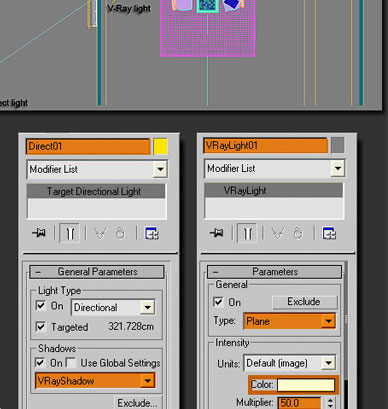The width and height of the screenshot is (388, 409).
Task: Toggle Show End Result in VRayLight01 panel
Action: 247,233
